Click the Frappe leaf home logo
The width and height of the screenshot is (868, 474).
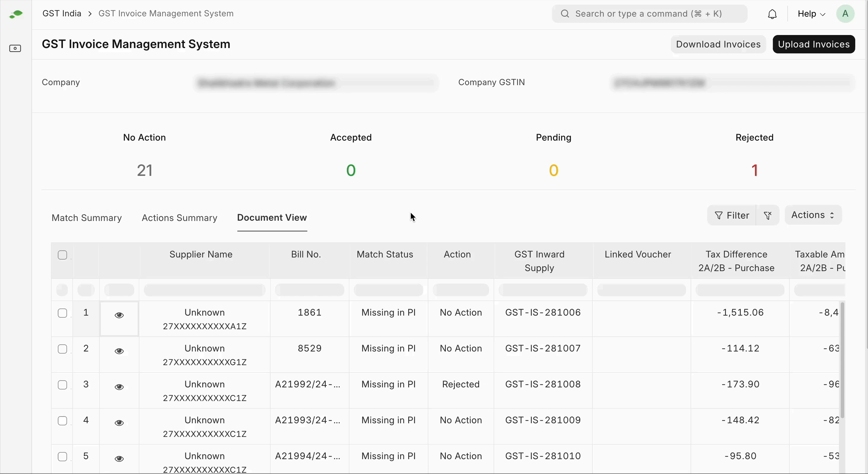pyautogui.click(x=16, y=14)
